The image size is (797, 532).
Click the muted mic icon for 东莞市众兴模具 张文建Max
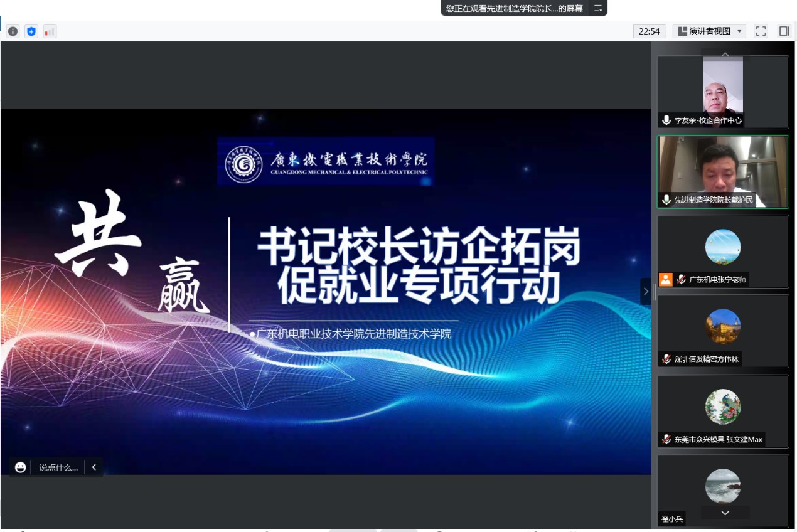point(666,439)
